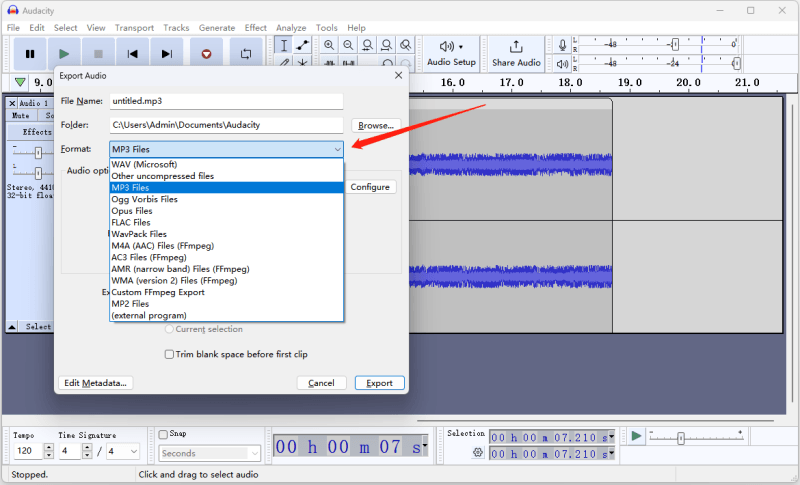Viewport: 800px width, 485px height.
Task: Adjust the recording level slider
Action: coord(675,44)
